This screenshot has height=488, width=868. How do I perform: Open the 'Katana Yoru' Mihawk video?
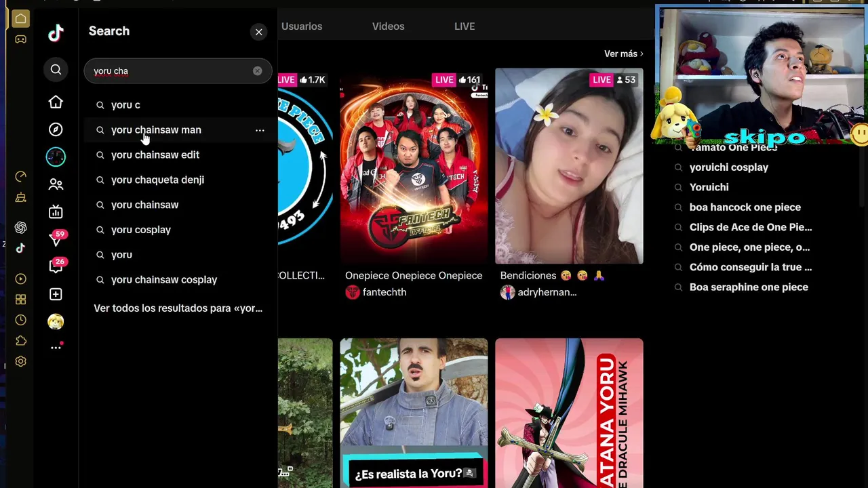click(x=569, y=413)
